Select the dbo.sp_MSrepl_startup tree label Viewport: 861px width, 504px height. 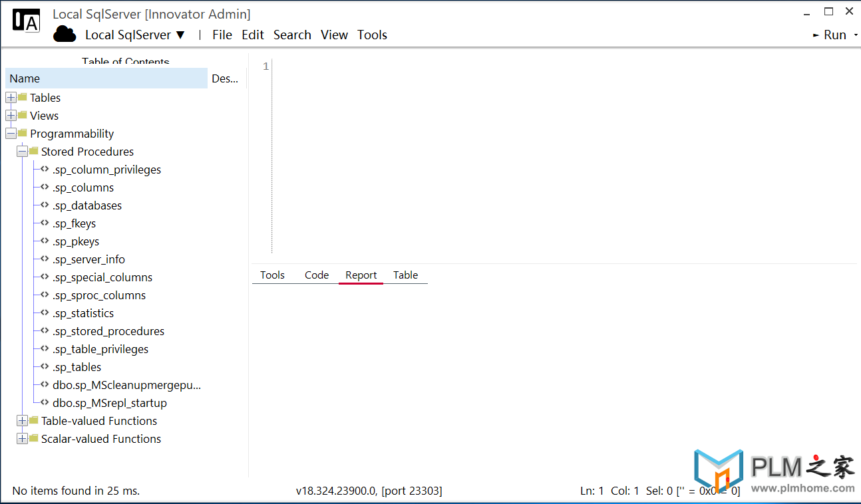(x=110, y=403)
